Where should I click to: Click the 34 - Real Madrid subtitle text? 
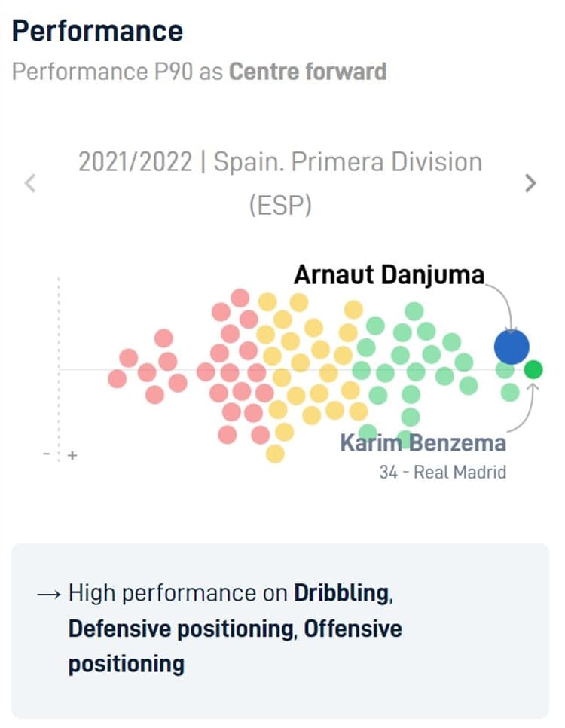[x=444, y=473]
